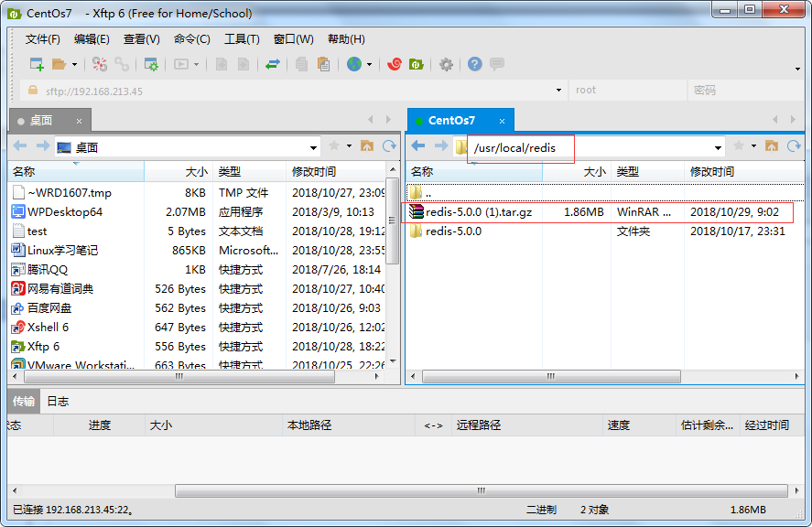Open Help via the blue question mark icon
This screenshot has width=812, height=527.
[475, 64]
